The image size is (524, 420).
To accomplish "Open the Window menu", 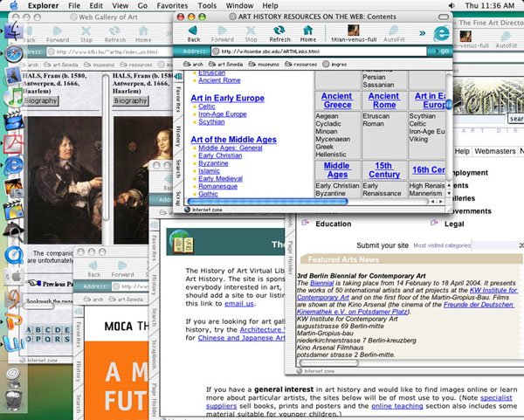I will point(239,6).
